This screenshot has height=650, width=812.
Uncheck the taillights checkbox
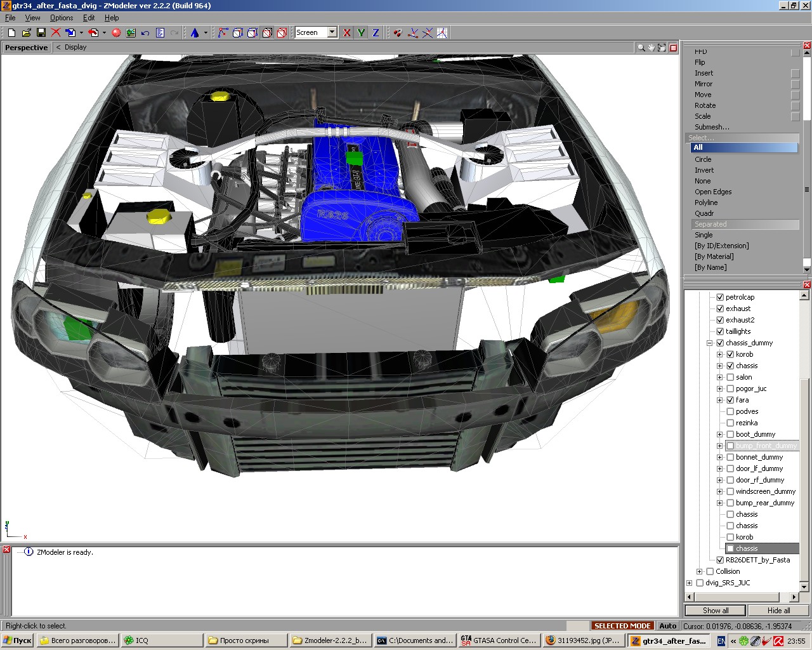(720, 331)
